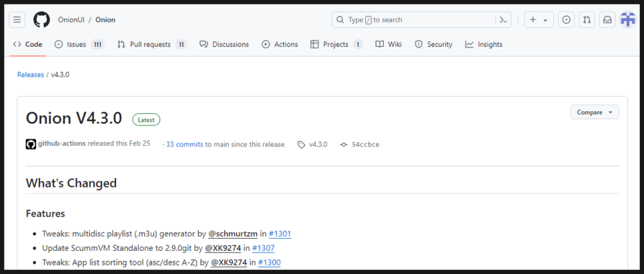Open the OnionUI organization link
The image size is (644, 274).
coord(71,20)
